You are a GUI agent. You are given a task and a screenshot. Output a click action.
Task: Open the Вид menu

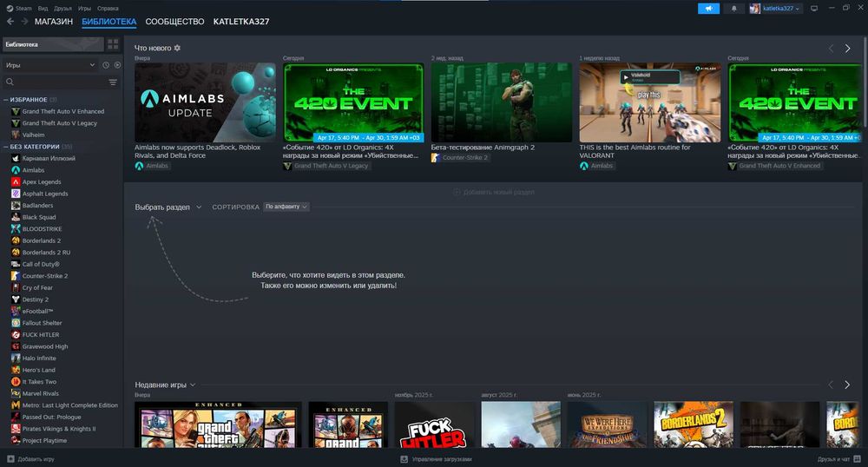43,9
